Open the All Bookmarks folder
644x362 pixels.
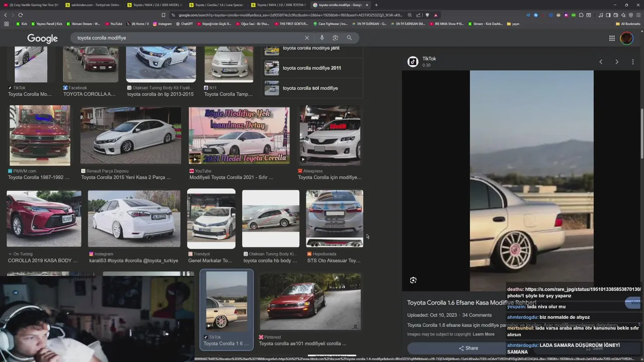coord(628,24)
